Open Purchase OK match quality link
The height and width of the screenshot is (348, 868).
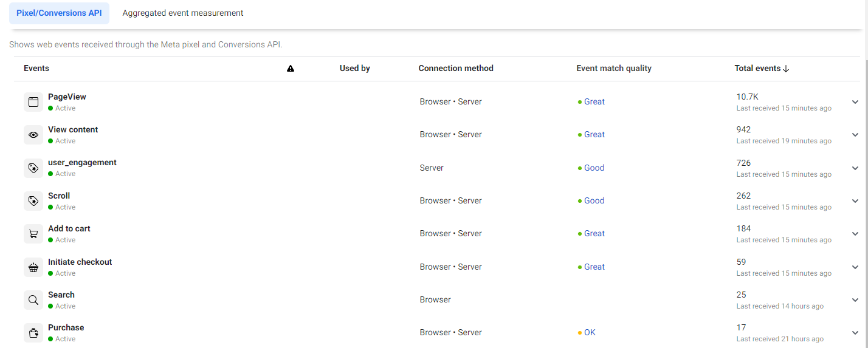point(590,332)
